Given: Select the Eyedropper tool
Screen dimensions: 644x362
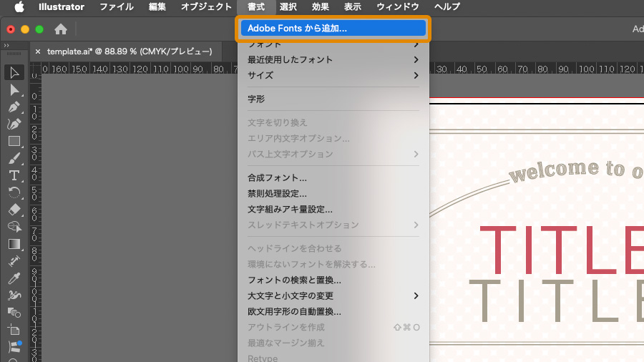Looking at the screenshot, I should (x=14, y=278).
